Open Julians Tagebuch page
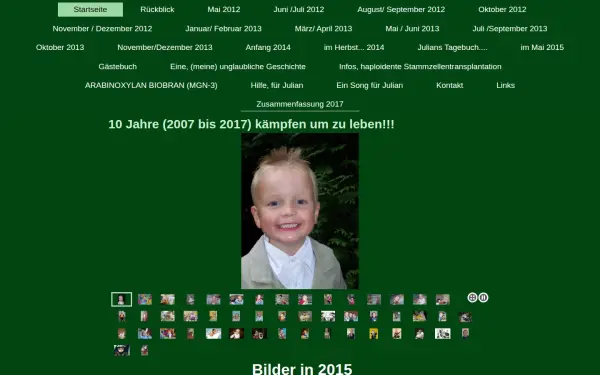 point(452,47)
